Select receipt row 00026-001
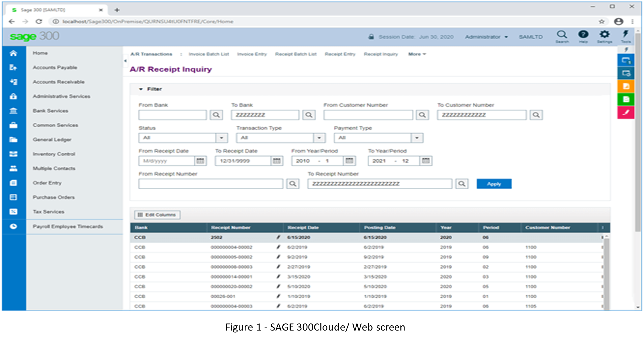The height and width of the screenshot is (337, 644). click(x=367, y=296)
